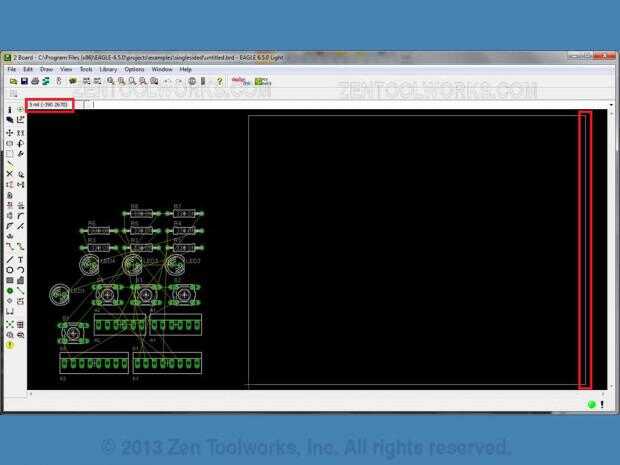Select the Ripup tool
This screenshot has width=620, height=465.
click(x=21, y=247)
